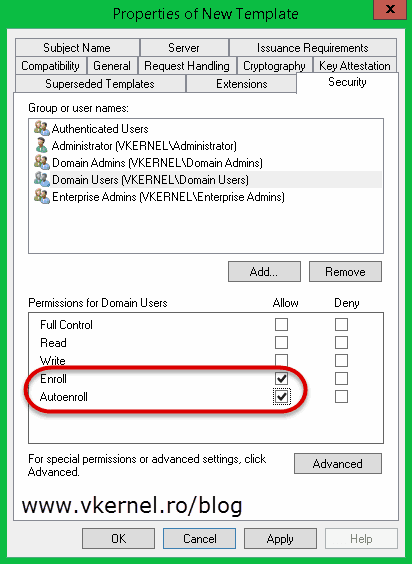Open Advanced permission settings
Viewport: 412px width, 564px height.
(x=338, y=464)
